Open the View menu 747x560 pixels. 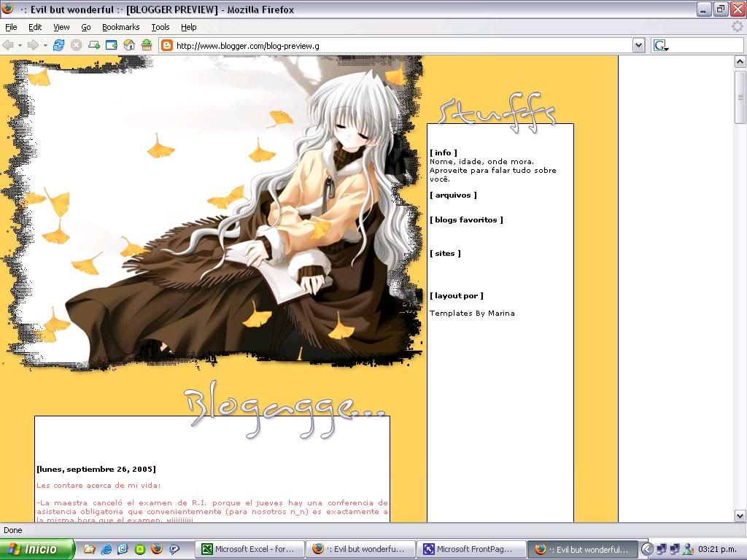coord(61,27)
